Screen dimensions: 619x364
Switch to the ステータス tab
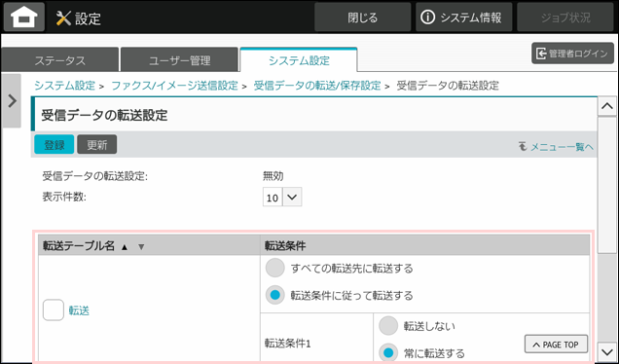click(60, 59)
